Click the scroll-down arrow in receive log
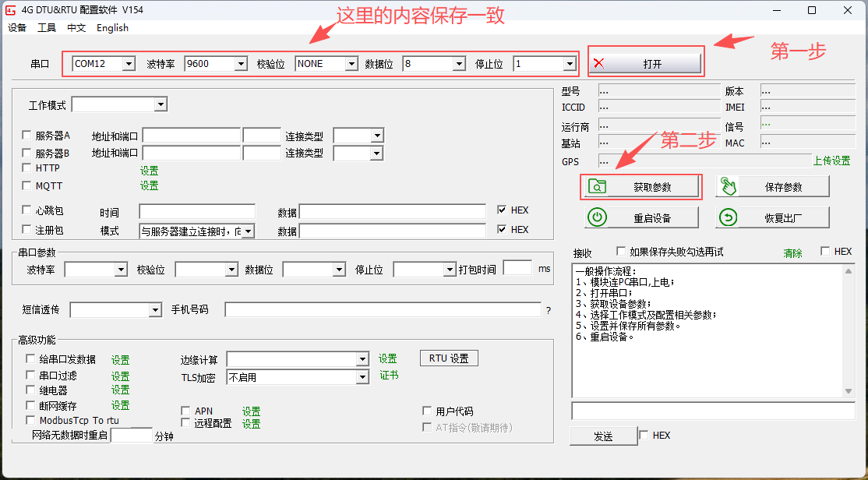 coord(849,391)
